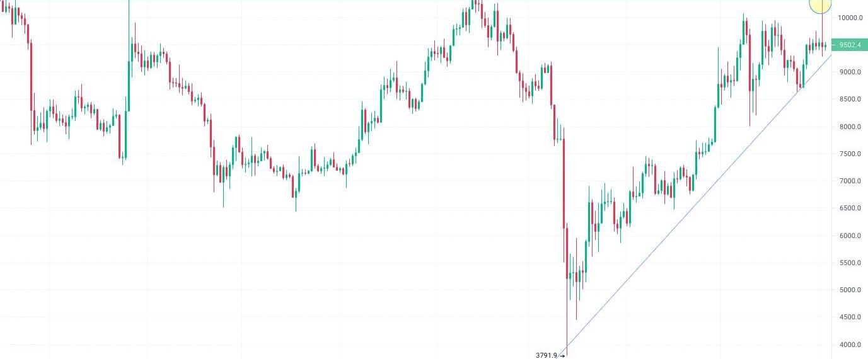Click the 5500.0 price axis label

(x=850, y=263)
